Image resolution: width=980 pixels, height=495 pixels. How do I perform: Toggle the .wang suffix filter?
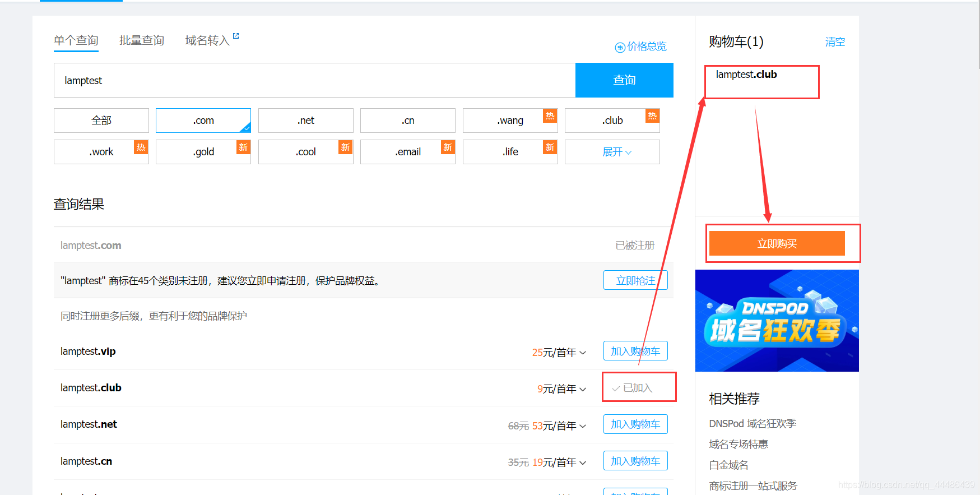[510, 121]
